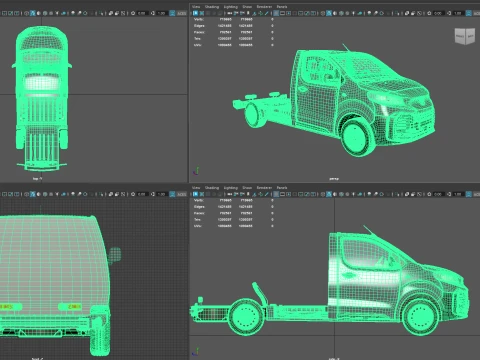
Task: Open Show menu in side viewport
Action: coord(247,187)
